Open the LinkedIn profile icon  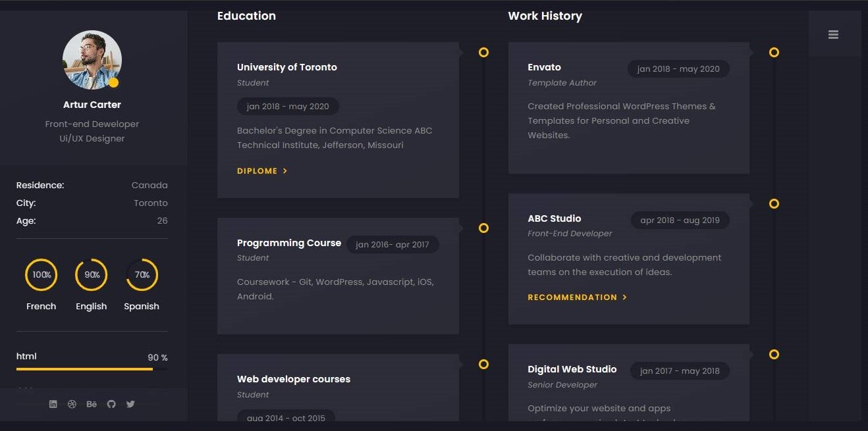(53, 404)
